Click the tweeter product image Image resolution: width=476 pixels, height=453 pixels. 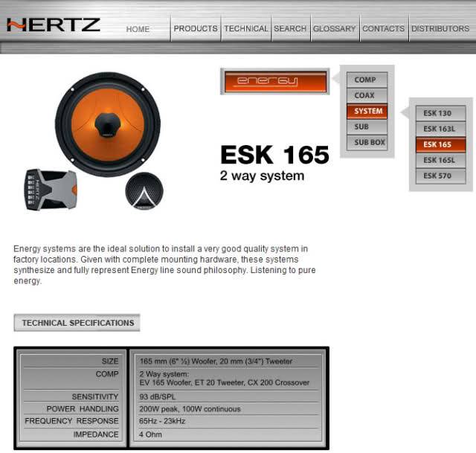click(144, 191)
